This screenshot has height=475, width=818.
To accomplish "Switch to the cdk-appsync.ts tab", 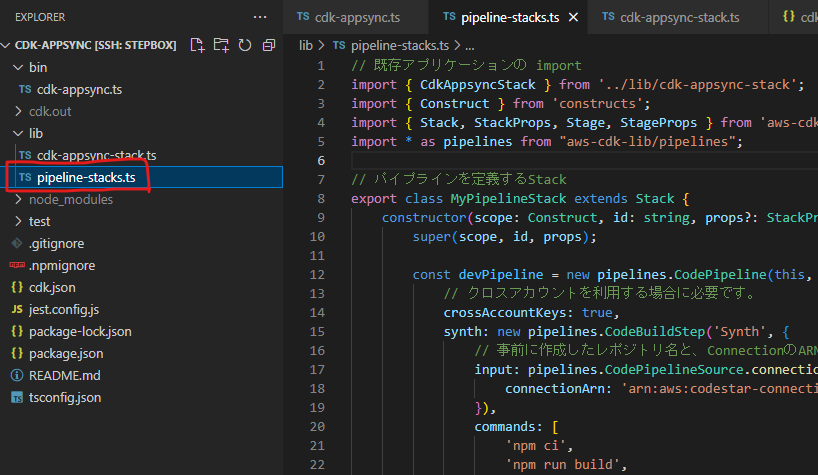I will 357,17.
